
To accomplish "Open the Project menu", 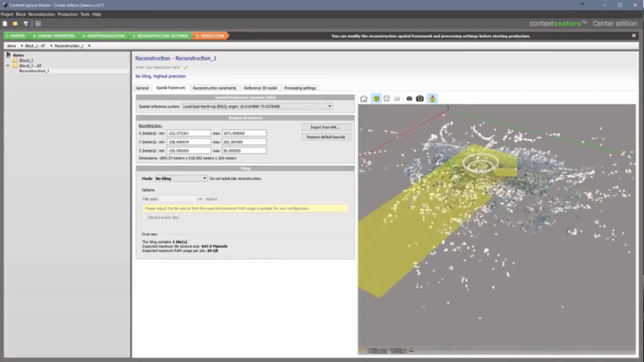I will click(7, 14).
